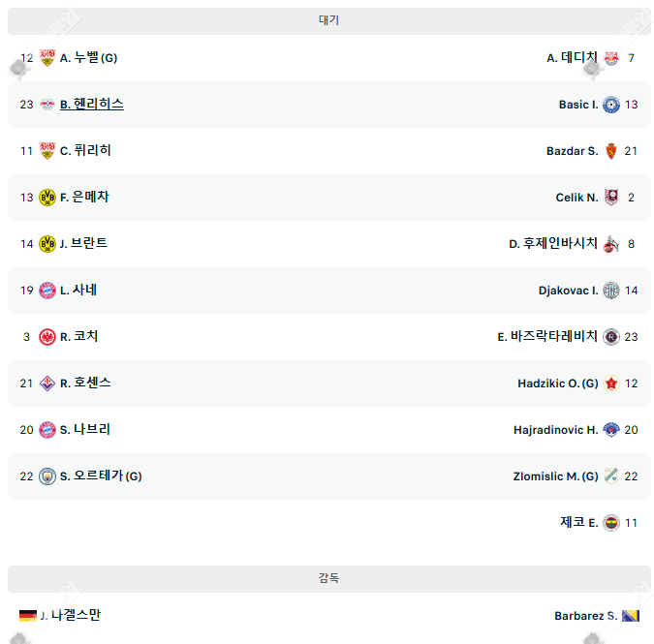Open player E. 바즈락타레비치 profile
The height and width of the screenshot is (644, 654).
coord(547,337)
